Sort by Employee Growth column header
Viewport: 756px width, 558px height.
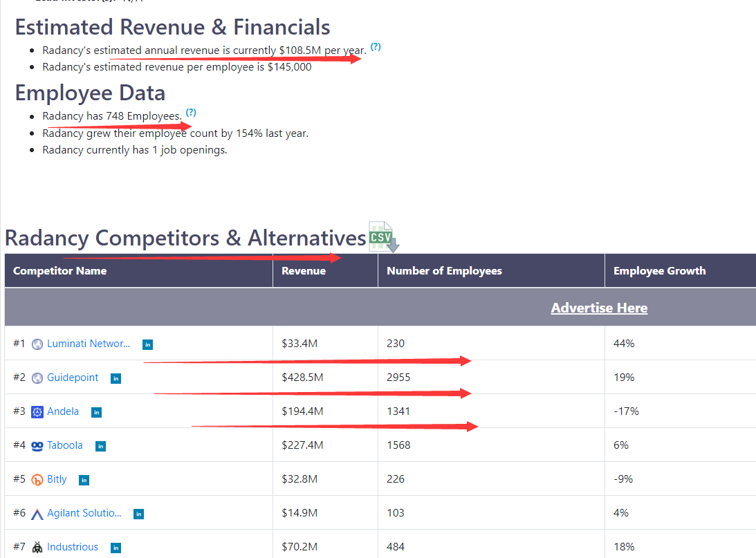[681, 271]
